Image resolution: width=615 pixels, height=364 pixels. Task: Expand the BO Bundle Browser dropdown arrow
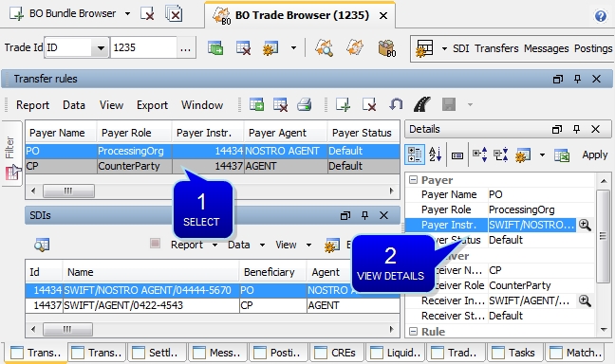coord(127,13)
